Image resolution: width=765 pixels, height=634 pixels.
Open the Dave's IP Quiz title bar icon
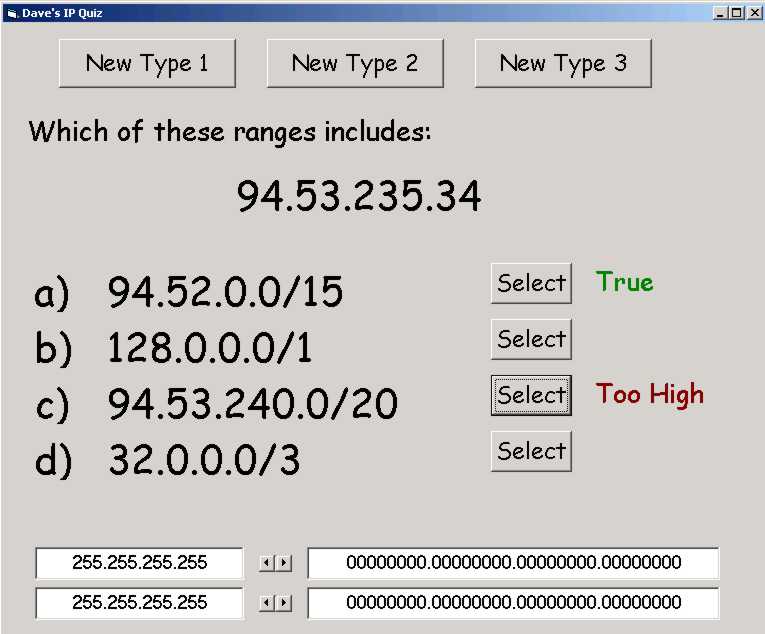click(x=11, y=13)
